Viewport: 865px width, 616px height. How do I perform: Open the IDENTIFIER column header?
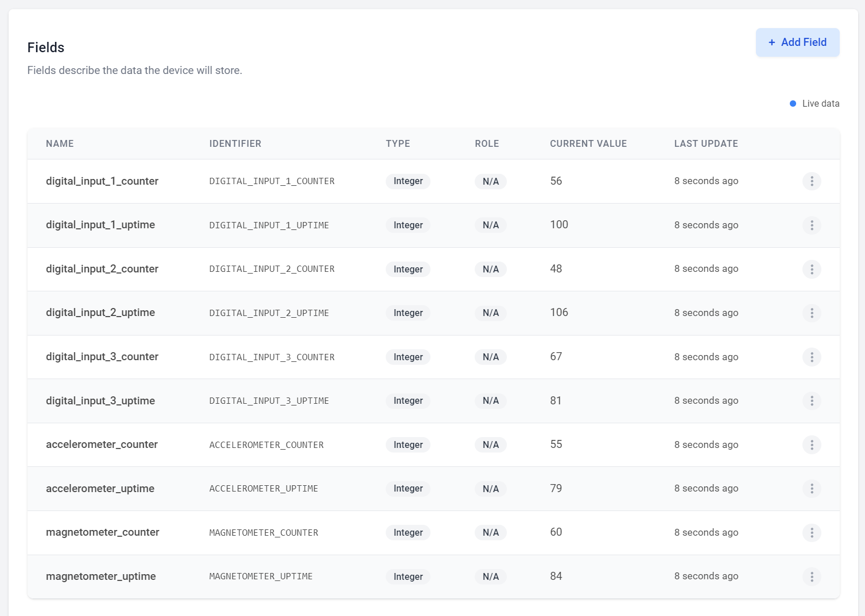[x=235, y=143]
